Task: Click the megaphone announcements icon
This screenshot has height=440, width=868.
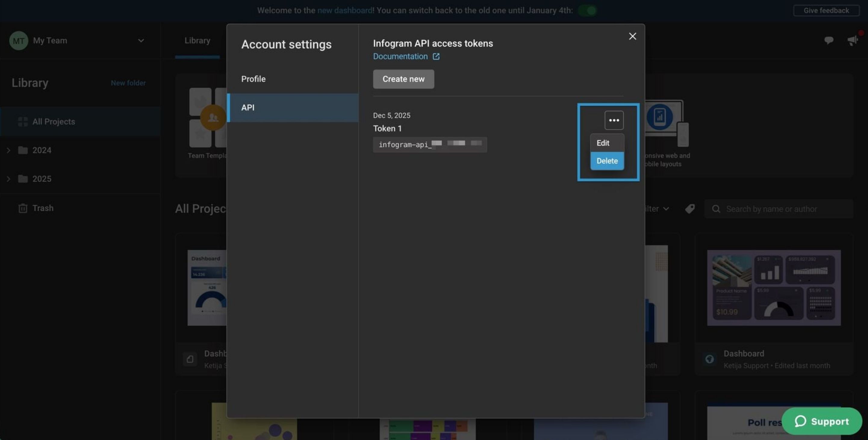Action: (853, 40)
